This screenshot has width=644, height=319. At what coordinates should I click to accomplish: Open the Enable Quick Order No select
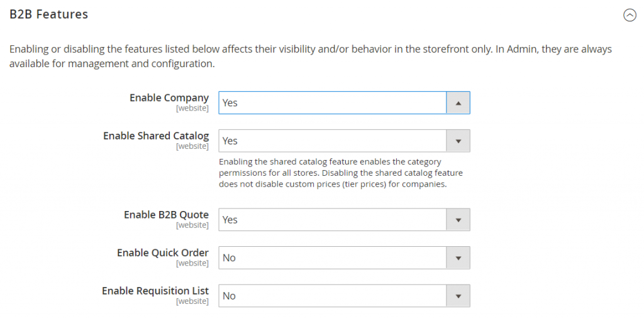pyautogui.click(x=344, y=258)
